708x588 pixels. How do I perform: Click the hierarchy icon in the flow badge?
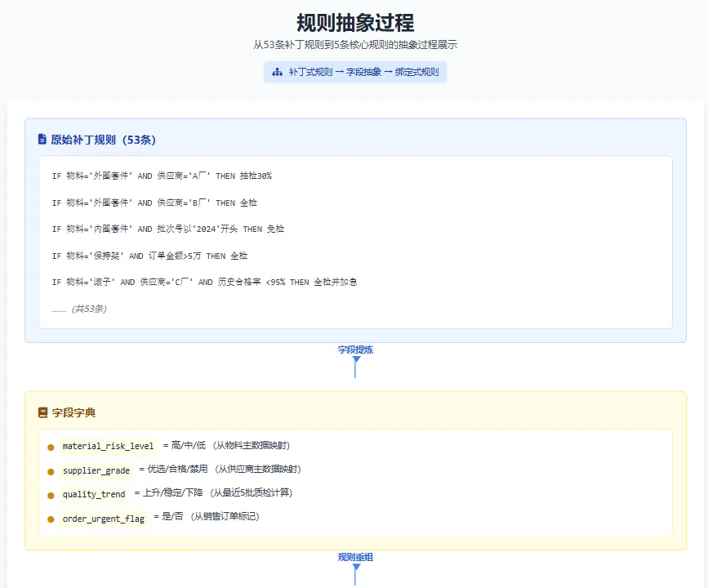(278, 72)
